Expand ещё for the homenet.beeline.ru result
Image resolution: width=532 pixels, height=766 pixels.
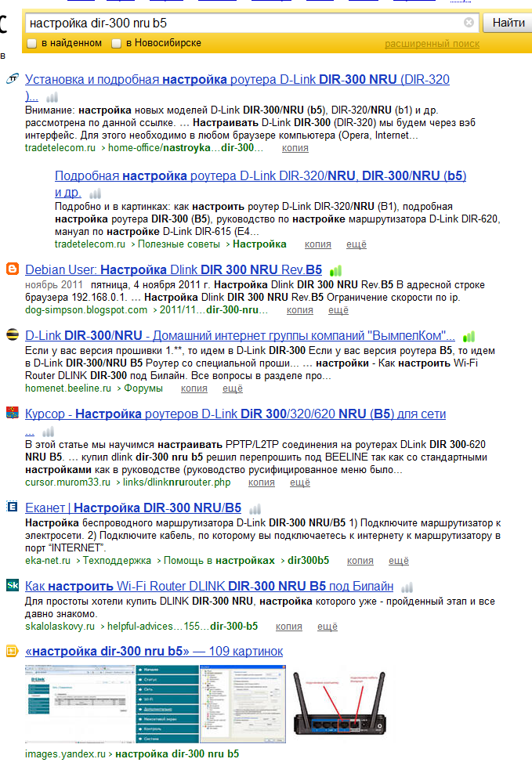(x=233, y=388)
